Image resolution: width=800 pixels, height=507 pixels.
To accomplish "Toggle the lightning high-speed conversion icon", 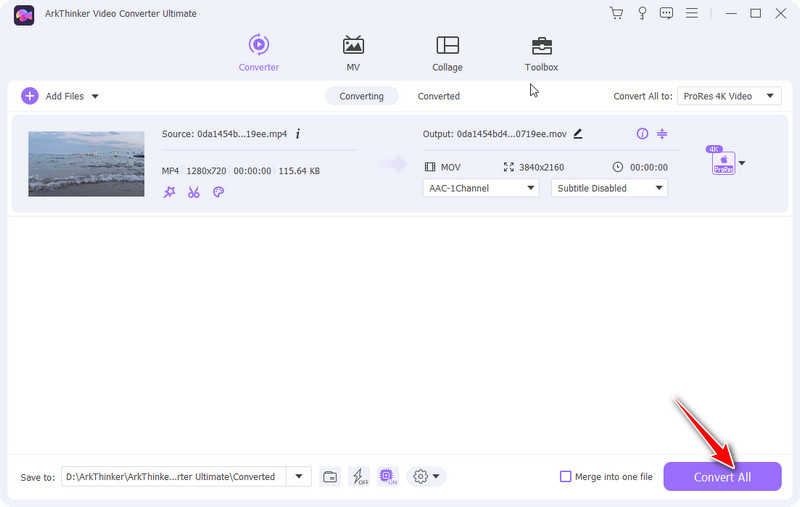I will coord(359,476).
